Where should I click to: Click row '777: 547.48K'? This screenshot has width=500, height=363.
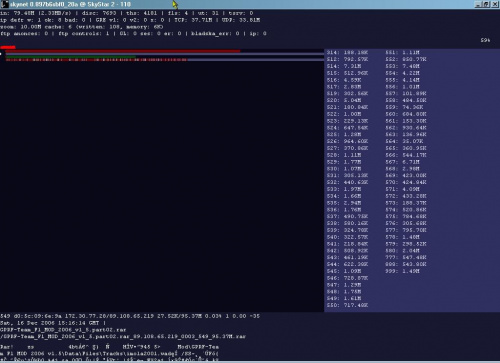(406, 258)
